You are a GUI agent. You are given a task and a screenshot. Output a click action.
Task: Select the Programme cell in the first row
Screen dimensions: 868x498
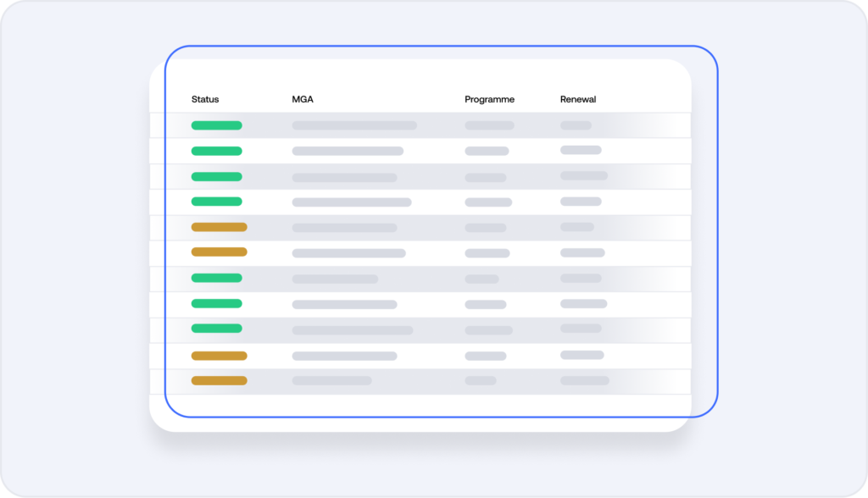(489, 125)
